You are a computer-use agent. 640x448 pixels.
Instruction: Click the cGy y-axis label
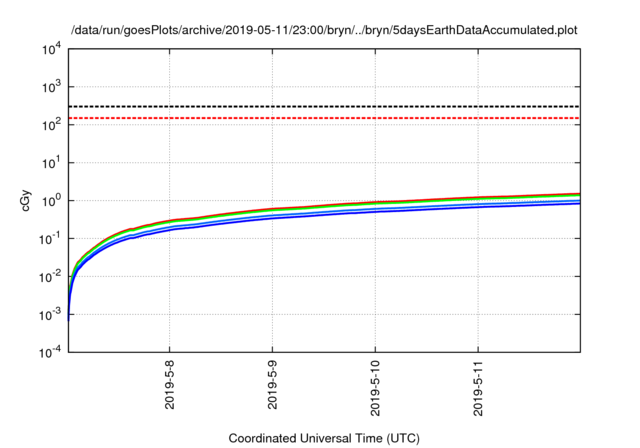pyautogui.click(x=26, y=200)
